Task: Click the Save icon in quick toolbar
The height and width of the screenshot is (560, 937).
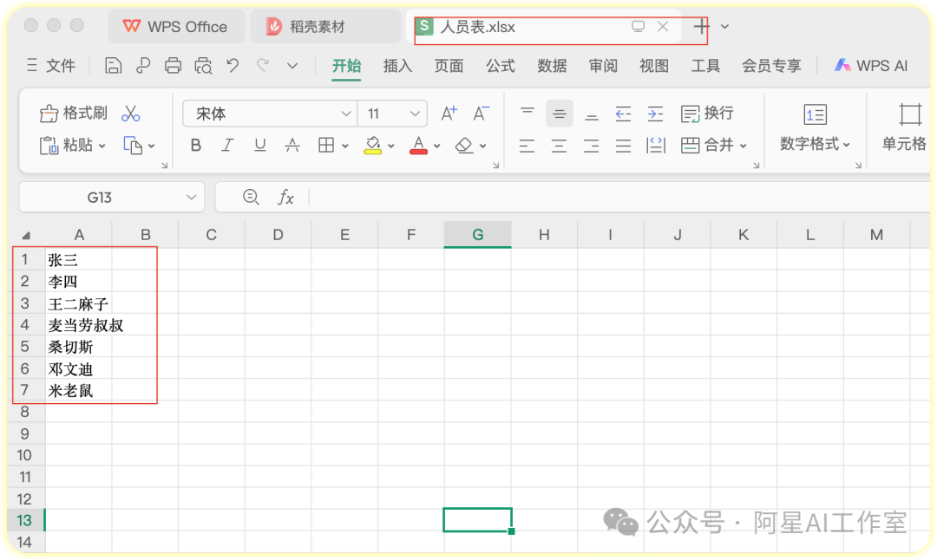Action: [113, 66]
